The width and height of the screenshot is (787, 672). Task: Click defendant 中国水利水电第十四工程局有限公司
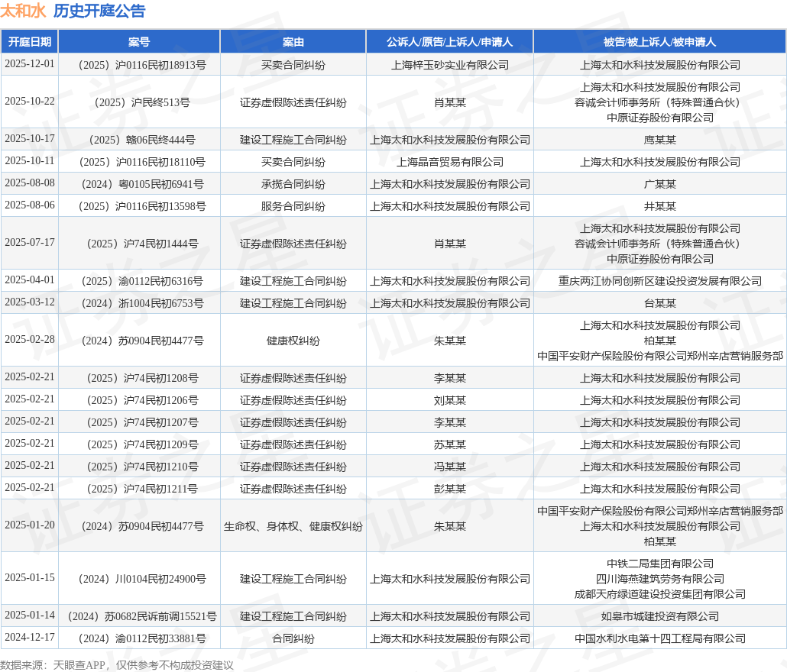click(x=659, y=638)
